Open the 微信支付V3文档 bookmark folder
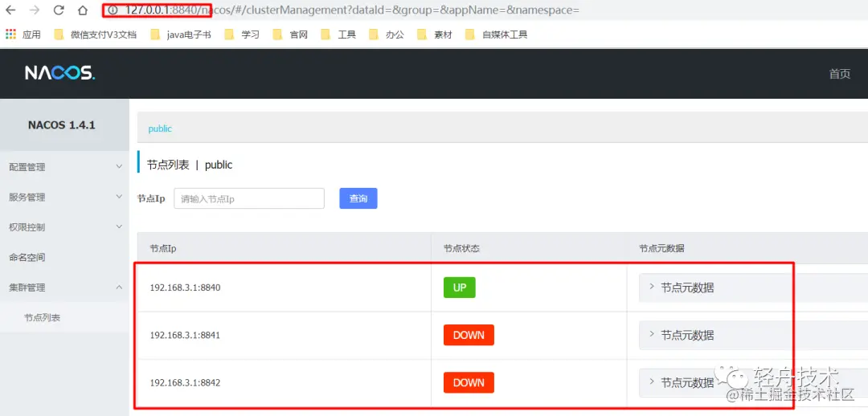The width and height of the screenshot is (868, 416). coord(95,35)
